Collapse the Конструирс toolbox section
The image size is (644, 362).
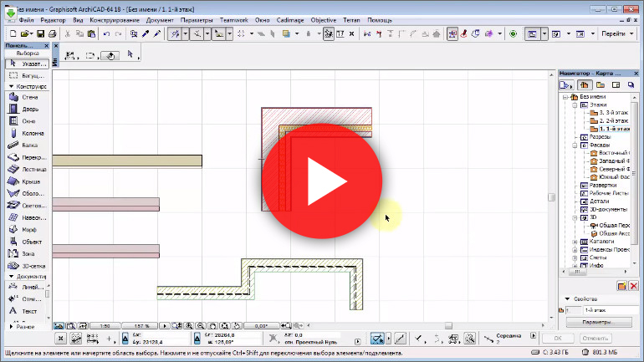click(11, 87)
